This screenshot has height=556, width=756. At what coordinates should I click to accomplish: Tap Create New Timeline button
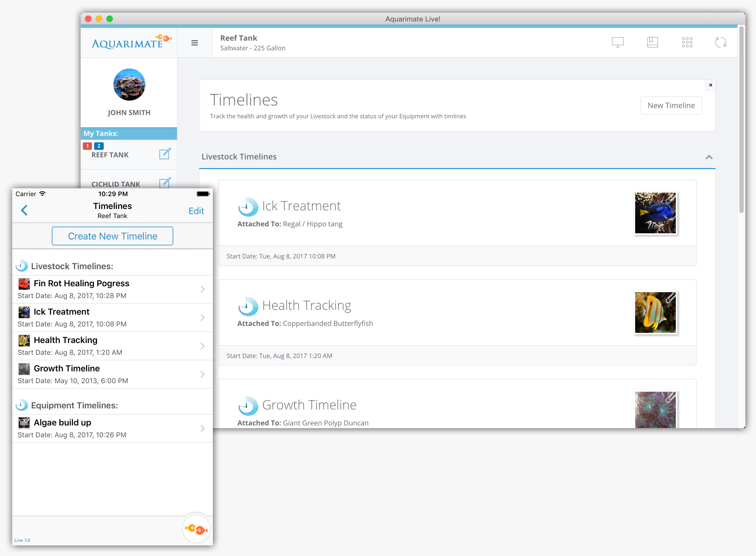pos(112,236)
